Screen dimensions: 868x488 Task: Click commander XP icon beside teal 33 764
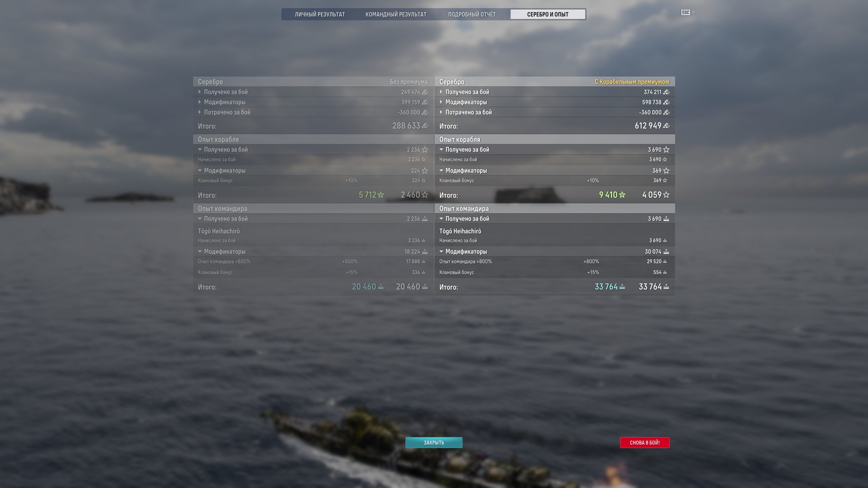coord(622,287)
